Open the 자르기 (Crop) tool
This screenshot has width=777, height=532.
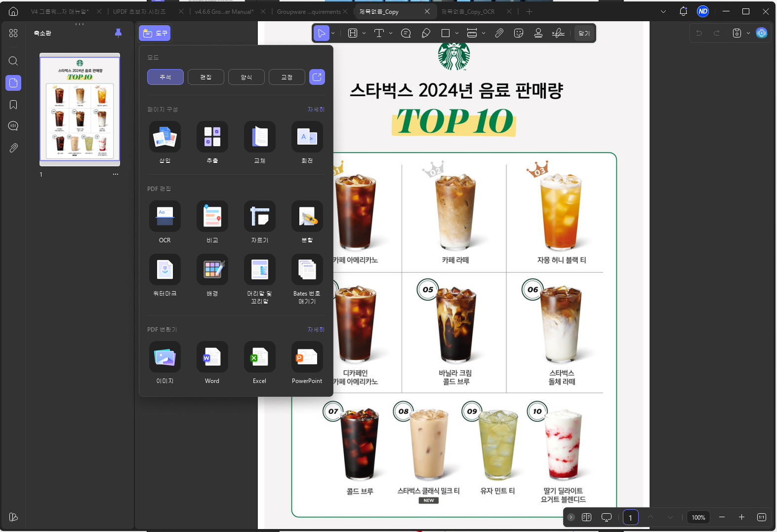(260, 222)
